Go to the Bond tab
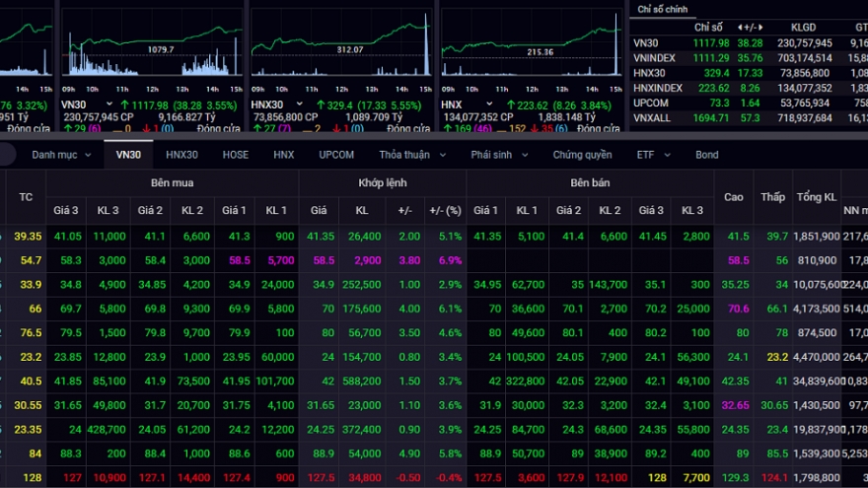This screenshot has width=868, height=488. pyautogui.click(x=707, y=155)
